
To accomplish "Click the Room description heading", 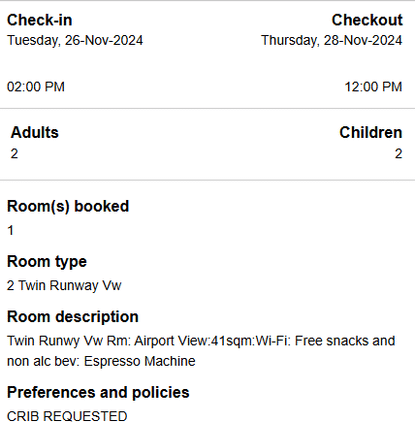I will (73, 317).
